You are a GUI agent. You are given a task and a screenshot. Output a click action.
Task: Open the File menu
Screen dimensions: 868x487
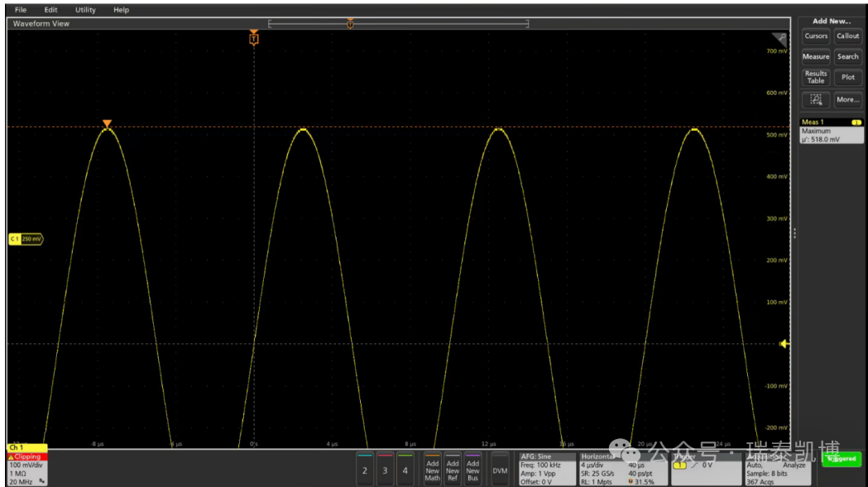click(x=21, y=10)
